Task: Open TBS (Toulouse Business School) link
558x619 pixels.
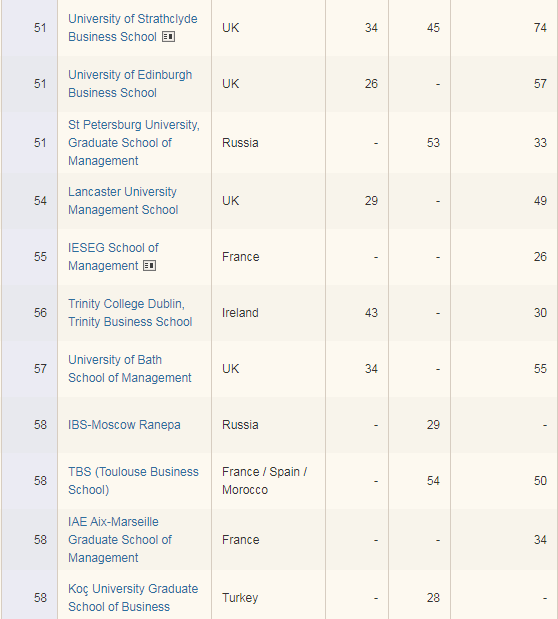Action: tap(133, 481)
